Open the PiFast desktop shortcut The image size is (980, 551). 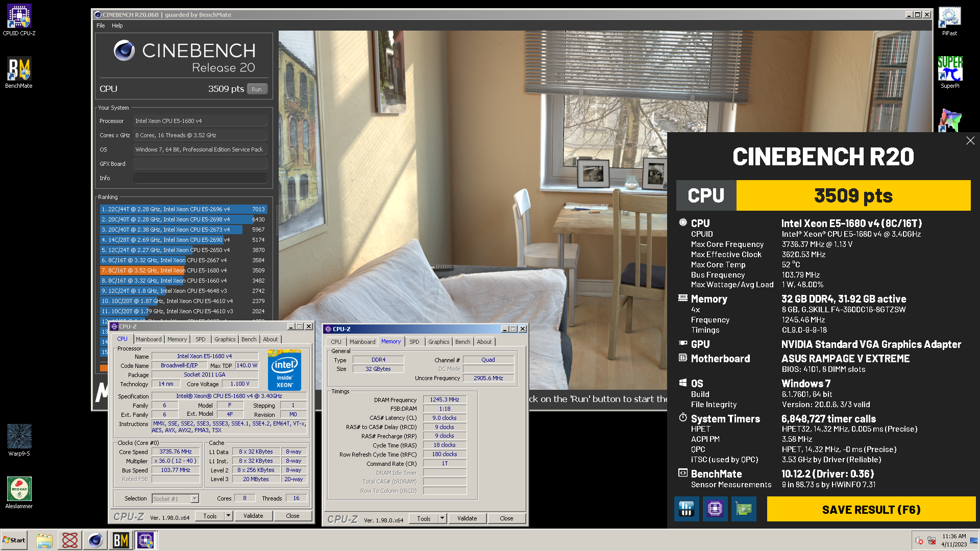pos(949,21)
